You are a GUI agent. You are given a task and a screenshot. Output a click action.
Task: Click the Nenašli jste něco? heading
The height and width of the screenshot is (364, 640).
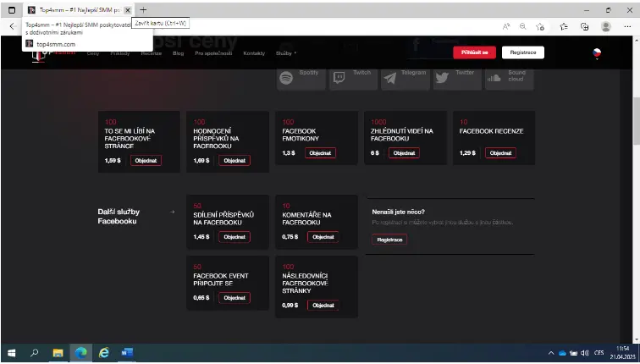pos(399,212)
